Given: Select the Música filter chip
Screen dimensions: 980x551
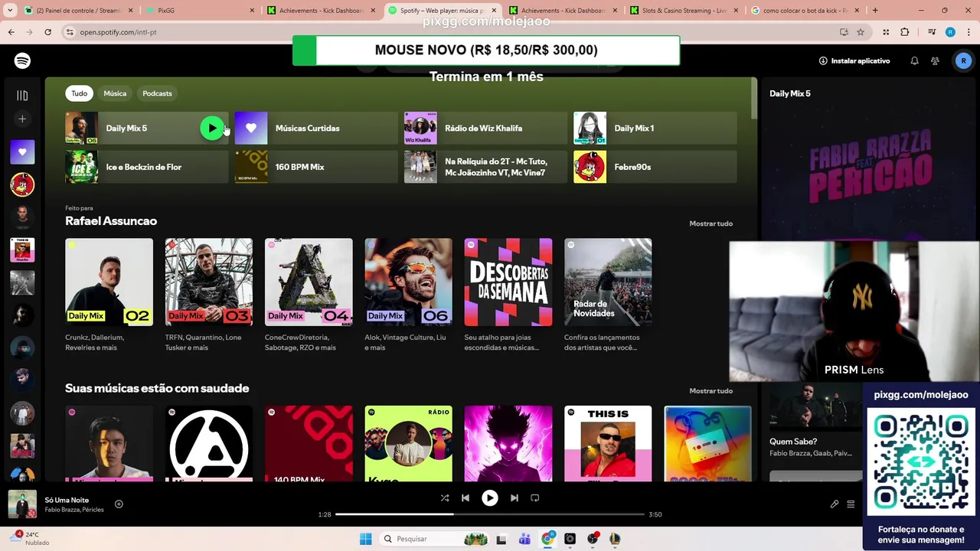Looking at the screenshot, I should coord(115,93).
